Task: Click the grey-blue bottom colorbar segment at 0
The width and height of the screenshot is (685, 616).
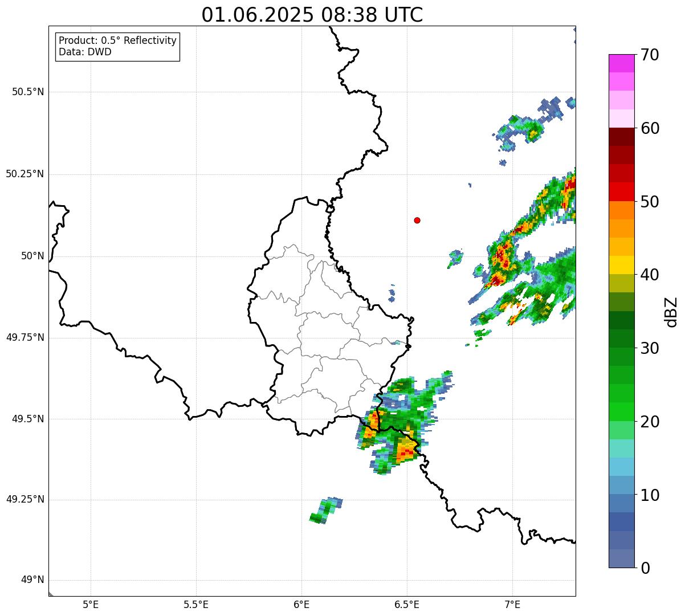Action: click(622, 558)
